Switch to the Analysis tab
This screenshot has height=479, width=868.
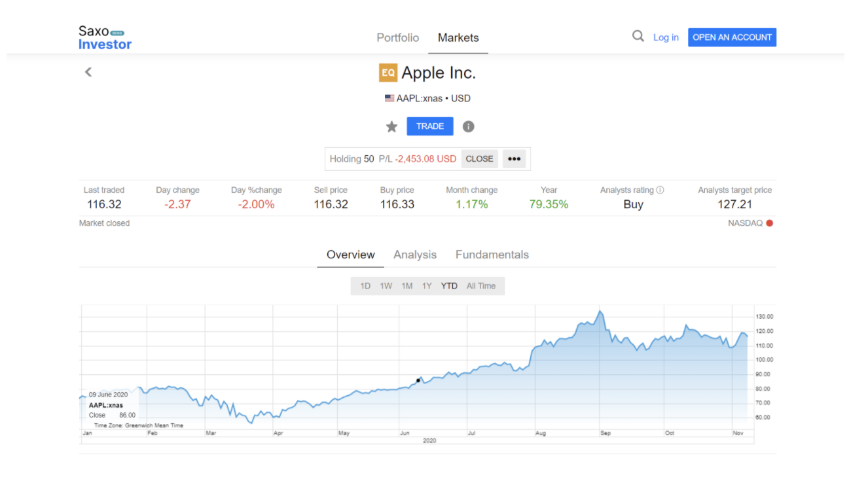tap(415, 255)
